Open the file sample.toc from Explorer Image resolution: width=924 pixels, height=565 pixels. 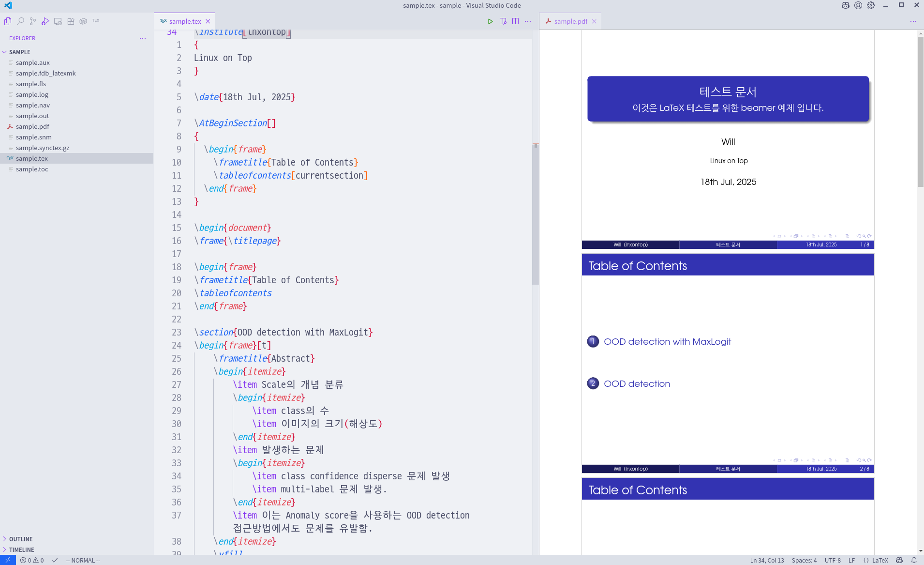(x=31, y=169)
